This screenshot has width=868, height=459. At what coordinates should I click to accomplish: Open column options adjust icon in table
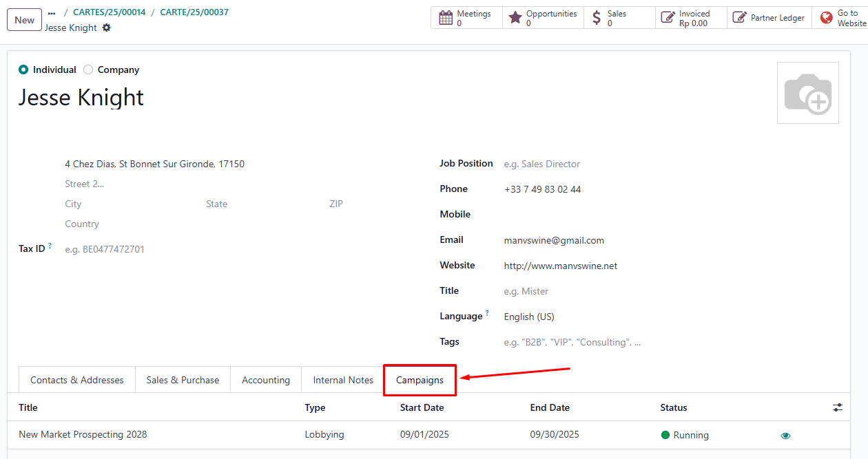pos(837,407)
